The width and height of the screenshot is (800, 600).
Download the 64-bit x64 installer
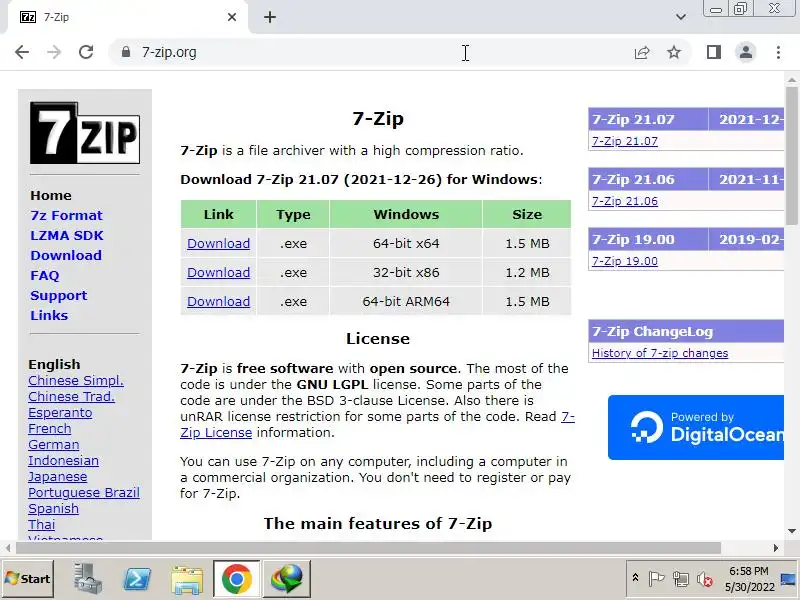(218, 243)
